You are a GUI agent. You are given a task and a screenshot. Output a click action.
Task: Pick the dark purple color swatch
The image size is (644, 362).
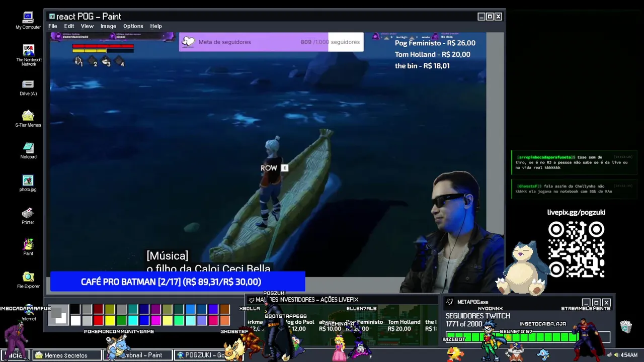156,309
